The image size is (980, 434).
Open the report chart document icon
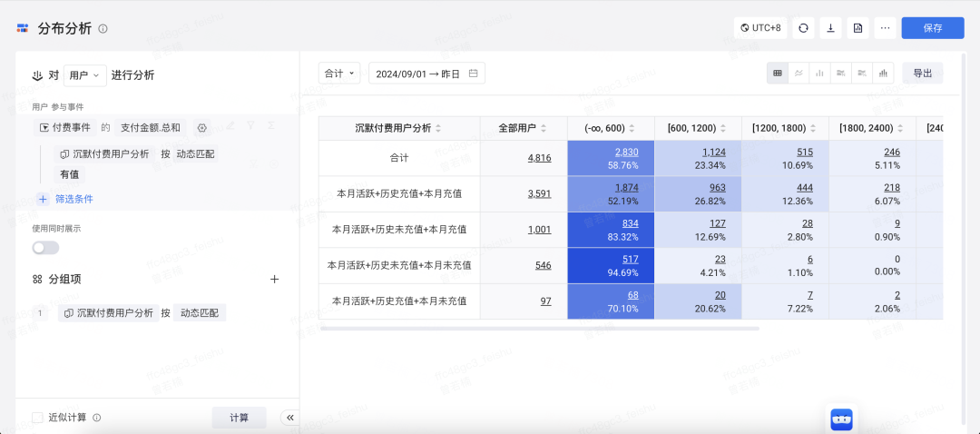click(x=858, y=28)
